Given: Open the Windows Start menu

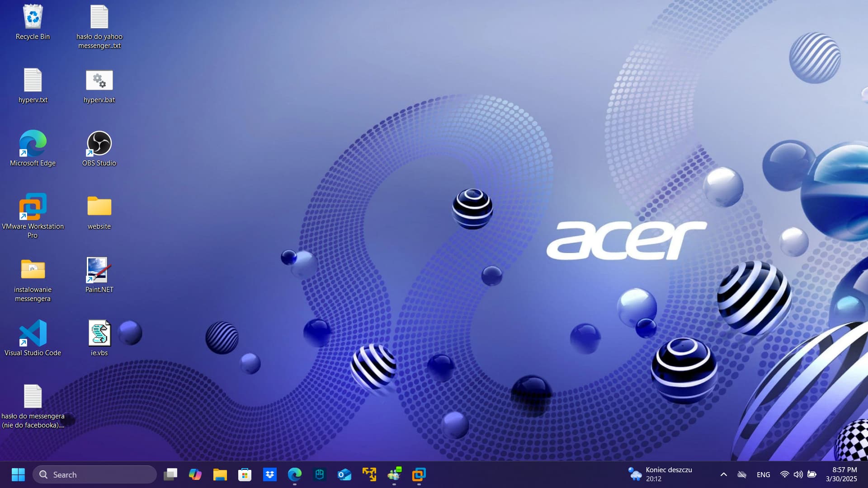Looking at the screenshot, I should pyautogui.click(x=18, y=474).
